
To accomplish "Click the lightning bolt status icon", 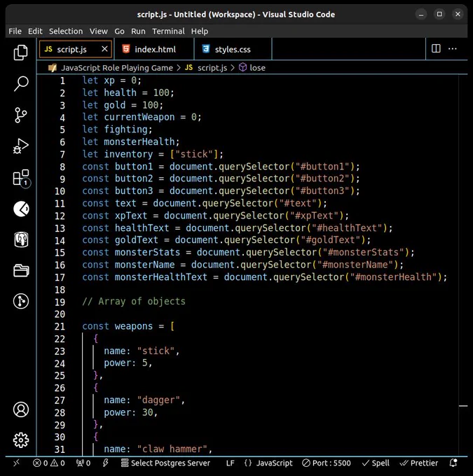I will (x=105, y=463).
